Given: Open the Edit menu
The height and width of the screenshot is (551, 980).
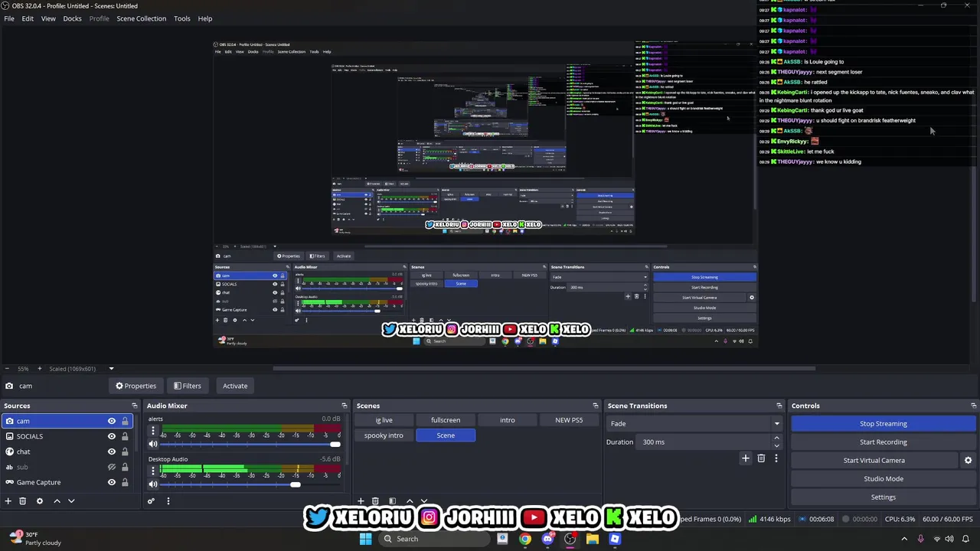Looking at the screenshot, I should (28, 18).
